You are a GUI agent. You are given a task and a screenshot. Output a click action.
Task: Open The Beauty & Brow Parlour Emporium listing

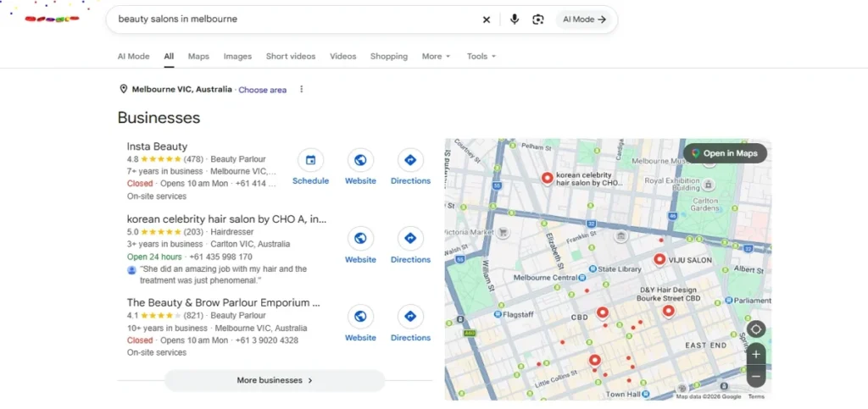pos(224,303)
